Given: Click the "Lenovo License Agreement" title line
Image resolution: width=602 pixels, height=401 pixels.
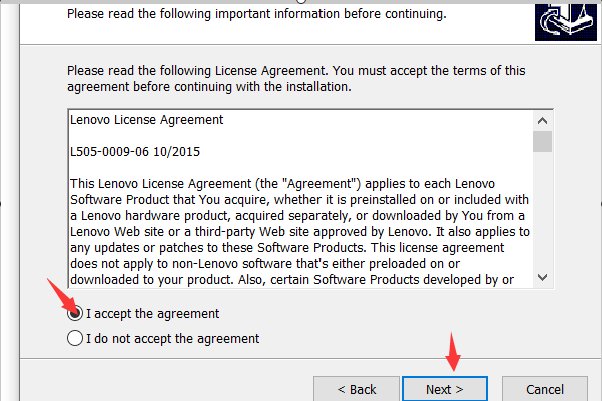Looking at the screenshot, I should pos(146,120).
